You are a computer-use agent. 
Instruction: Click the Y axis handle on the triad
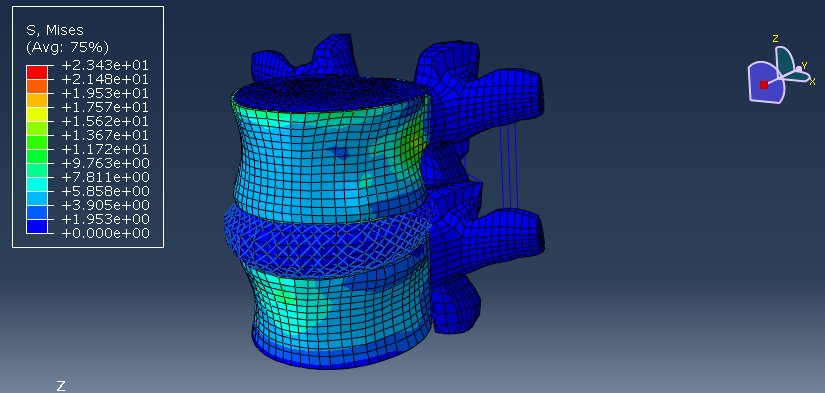[799, 69]
